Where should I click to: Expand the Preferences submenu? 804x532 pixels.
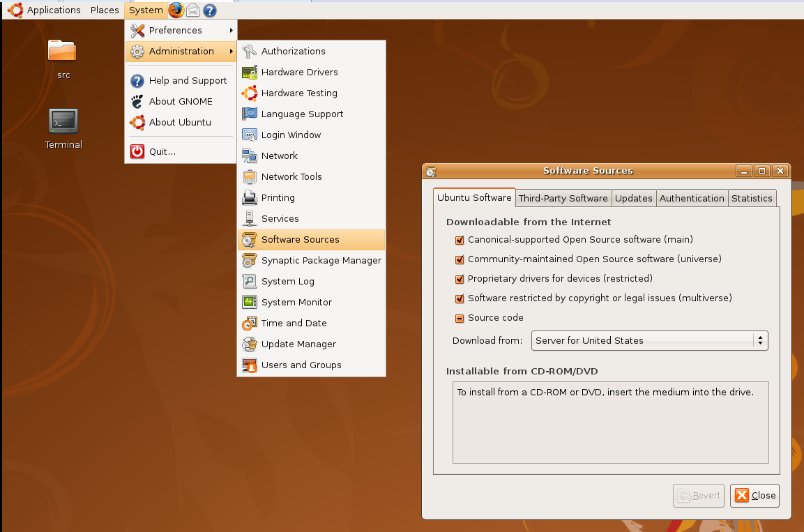click(x=181, y=30)
